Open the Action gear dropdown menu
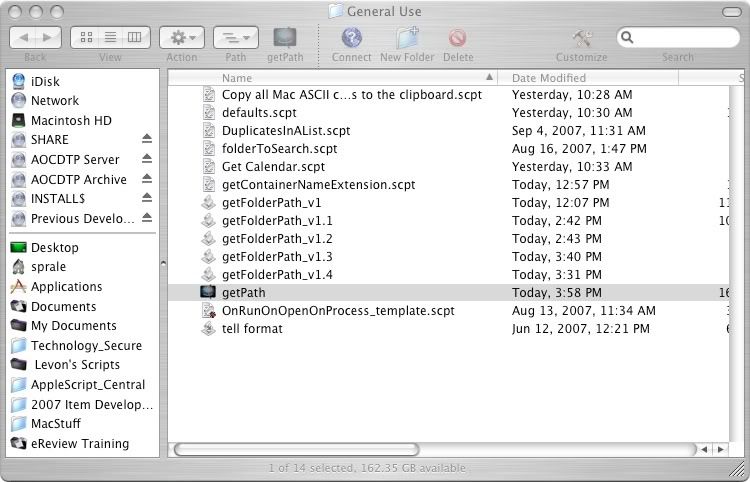The image size is (750, 482). point(182,38)
